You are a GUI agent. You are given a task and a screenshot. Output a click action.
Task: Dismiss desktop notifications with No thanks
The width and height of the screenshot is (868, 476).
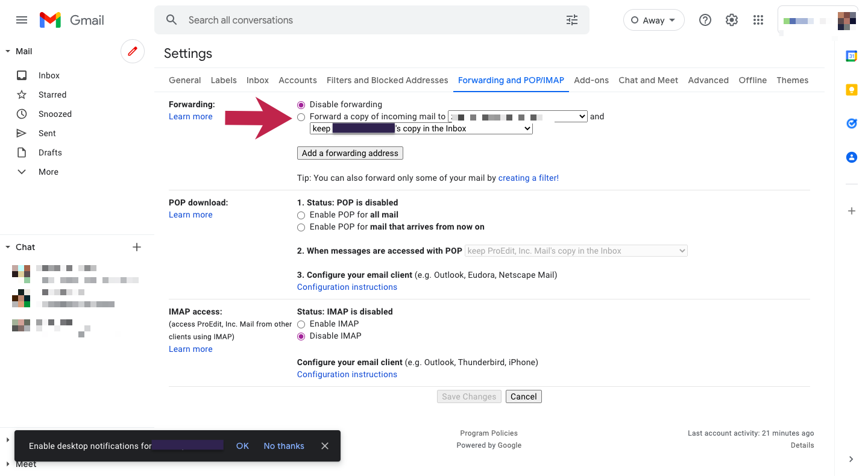tap(284, 446)
